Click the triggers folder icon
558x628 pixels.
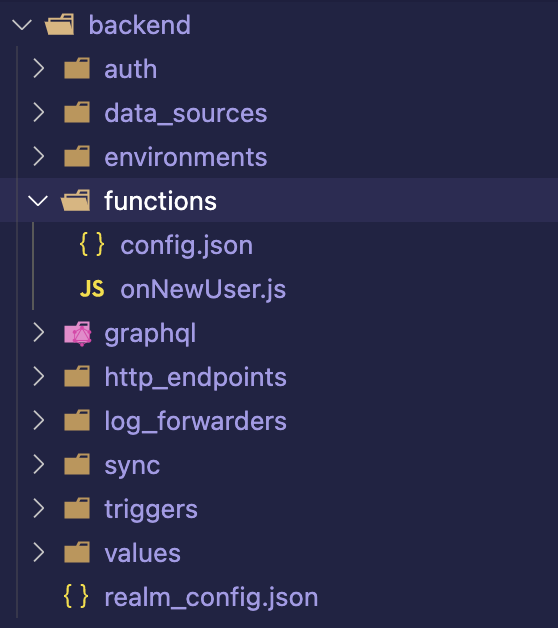tap(77, 509)
